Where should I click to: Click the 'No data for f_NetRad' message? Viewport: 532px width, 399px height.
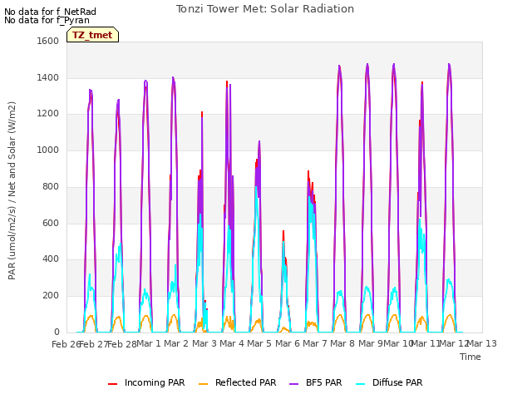click(x=50, y=12)
